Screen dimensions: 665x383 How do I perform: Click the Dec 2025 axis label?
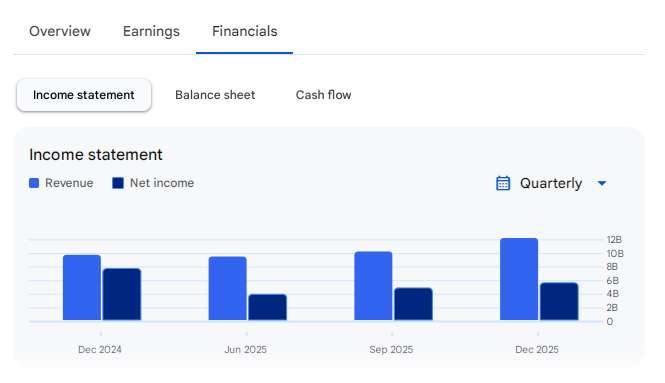(537, 349)
